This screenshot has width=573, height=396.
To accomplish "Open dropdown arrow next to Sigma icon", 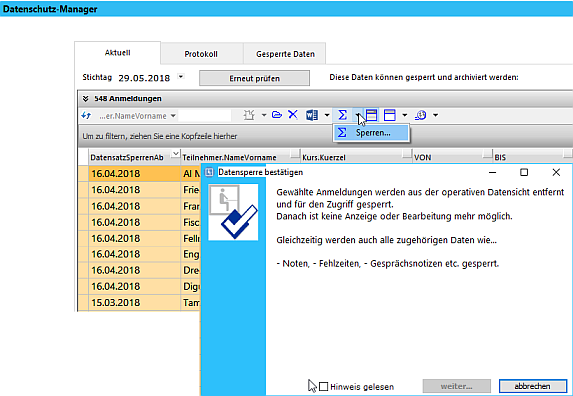I will [357, 115].
